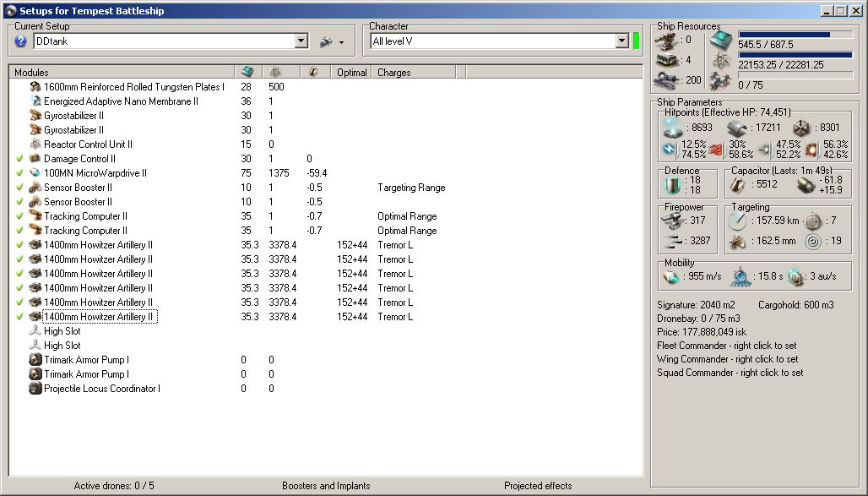Toggle the second Sensor Booster II checkmark
Image resolution: width=868 pixels, height=496 pixels.
click(20, 202)
